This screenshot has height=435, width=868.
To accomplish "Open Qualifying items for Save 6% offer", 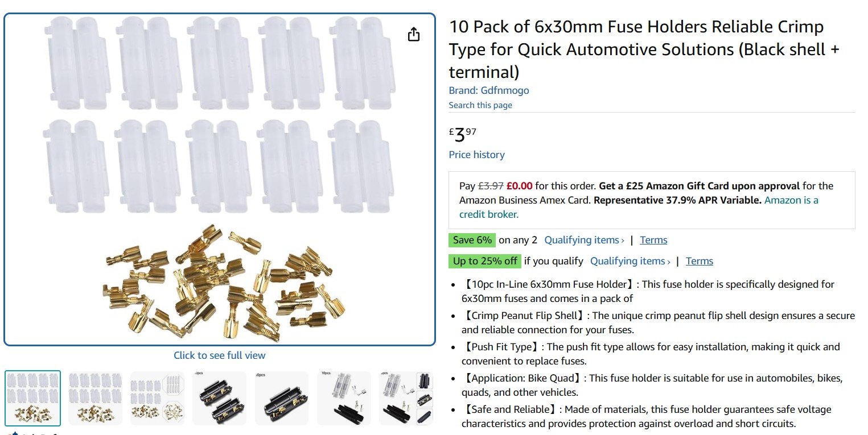I will [584, 240].
